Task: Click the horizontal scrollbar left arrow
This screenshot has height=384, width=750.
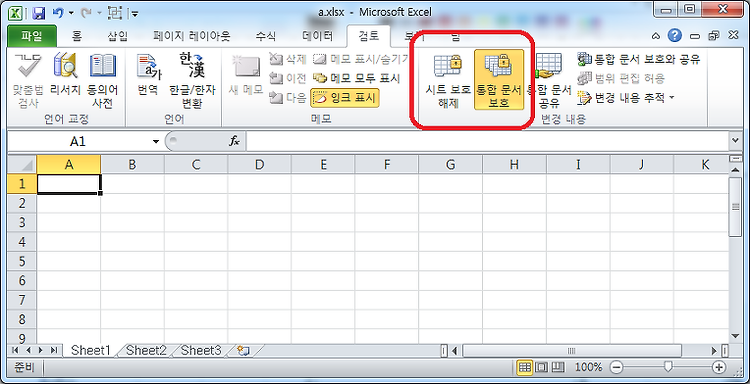Action: pos(454,351)
